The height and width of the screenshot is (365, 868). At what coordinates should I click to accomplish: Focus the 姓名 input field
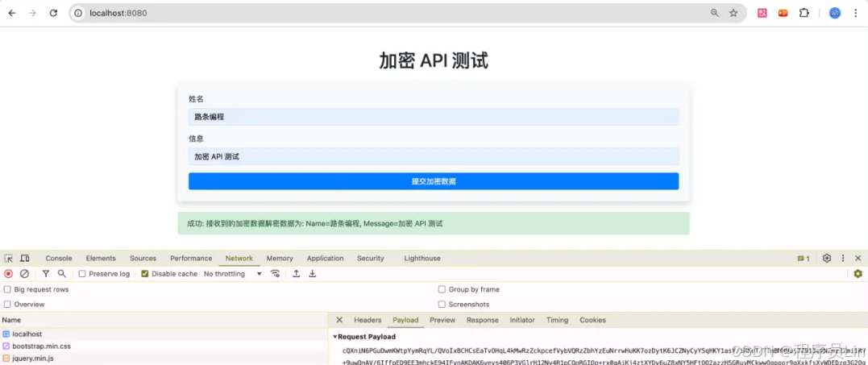pos(434,117)
